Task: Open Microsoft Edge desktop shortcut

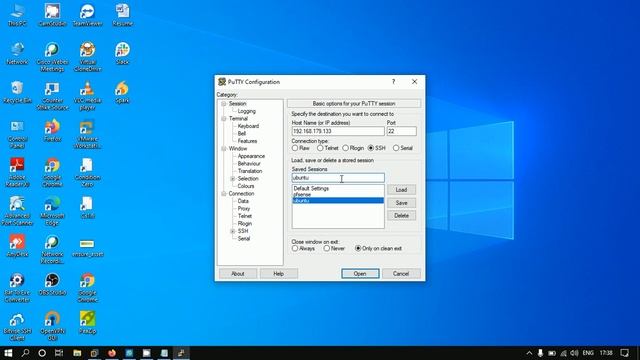Action: click(52, 211)
